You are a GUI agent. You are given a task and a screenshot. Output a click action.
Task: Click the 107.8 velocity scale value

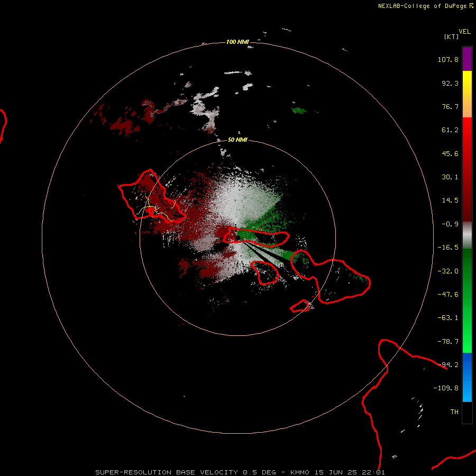coord(448,59)
